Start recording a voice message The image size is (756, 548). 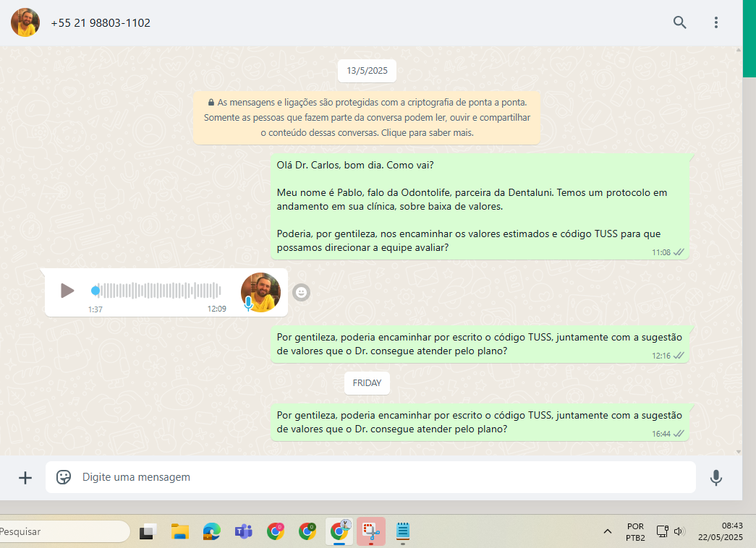tap(716, 478)
